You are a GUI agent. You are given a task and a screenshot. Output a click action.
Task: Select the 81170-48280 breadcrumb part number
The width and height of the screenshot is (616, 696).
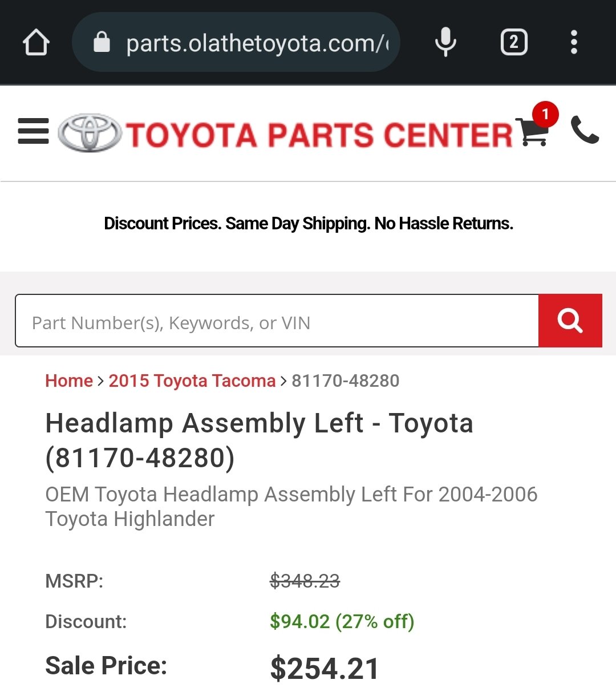(x=346, y=381)
